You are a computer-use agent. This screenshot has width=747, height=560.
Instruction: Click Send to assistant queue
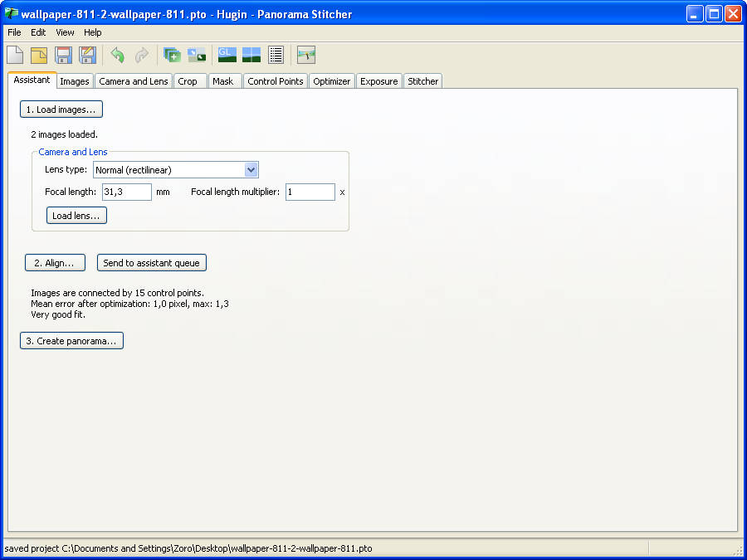(152, 263)
